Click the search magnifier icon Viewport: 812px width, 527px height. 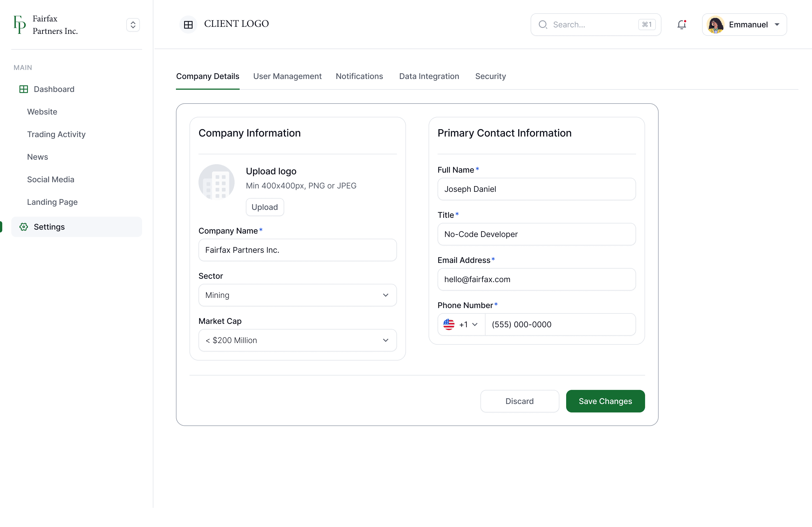542,25
